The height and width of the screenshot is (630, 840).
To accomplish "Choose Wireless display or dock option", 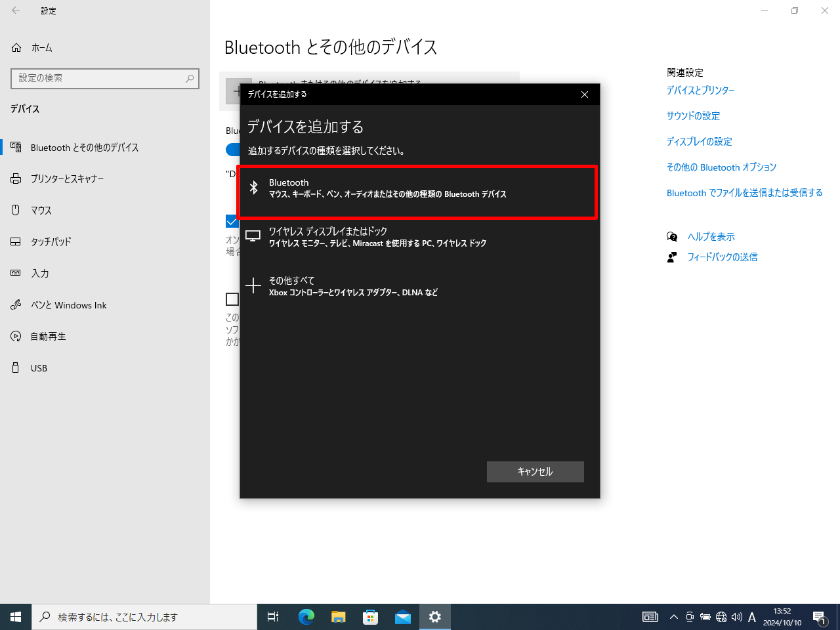I will coord(420,237).
